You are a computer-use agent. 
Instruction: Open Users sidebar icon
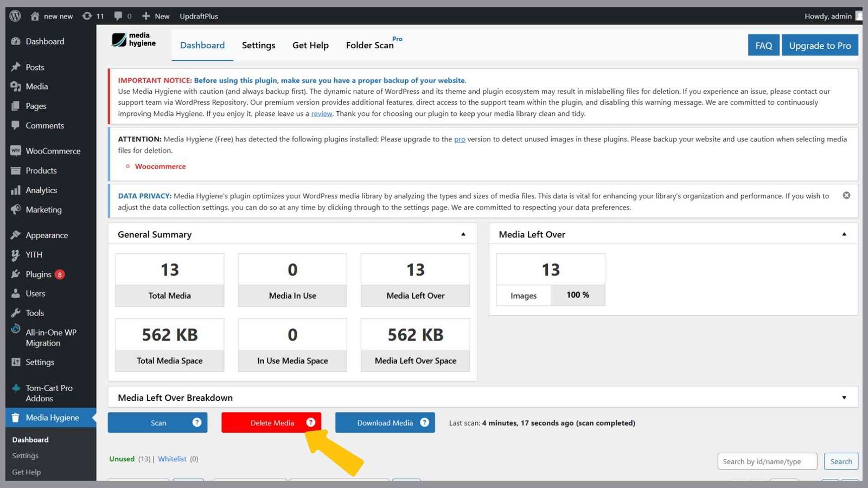coord(16,293)
